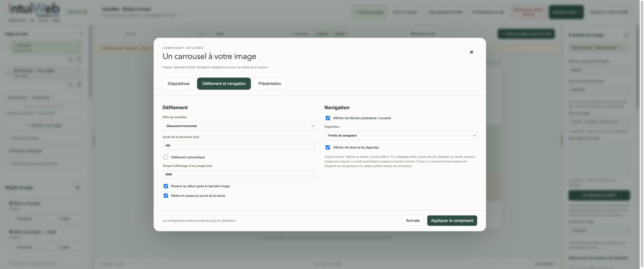Screen dimensions: 644x269
Task: Uncheck Revenir au début après la dernière image
Action: (x=166, y=186)
